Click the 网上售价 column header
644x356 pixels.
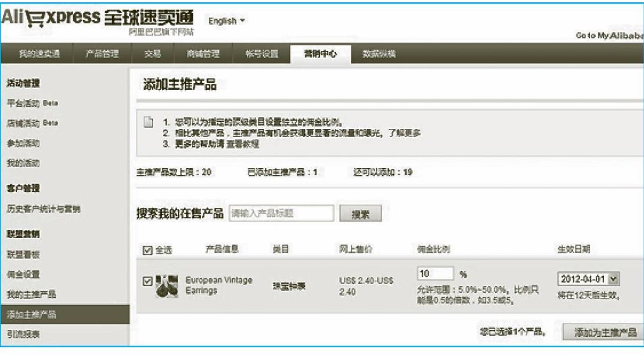click(x=355, y=249)
